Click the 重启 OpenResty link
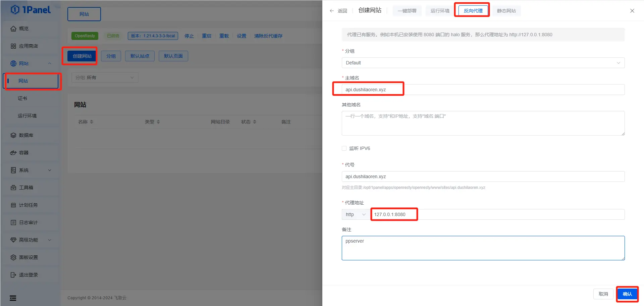644x306 pixels. [x=207, y=36]
